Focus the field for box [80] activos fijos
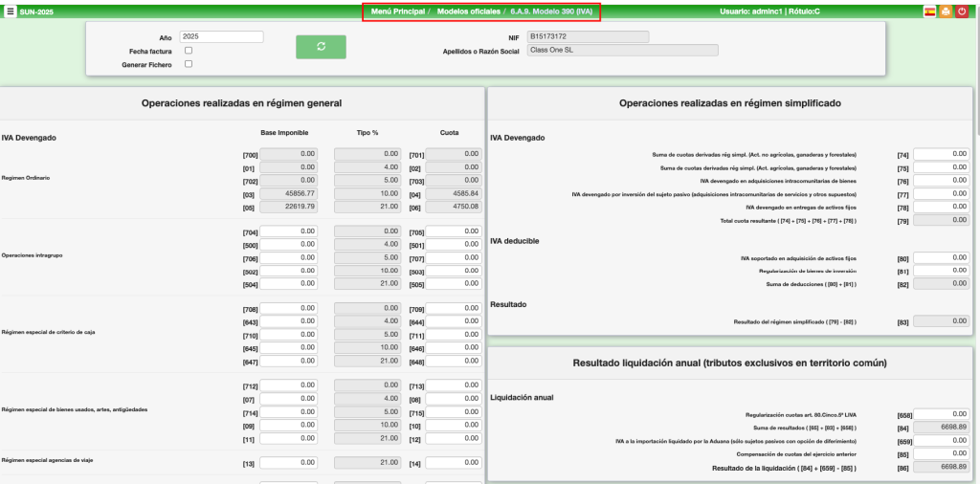The height and width of the screenshot is (484, 980). point(942,258)
